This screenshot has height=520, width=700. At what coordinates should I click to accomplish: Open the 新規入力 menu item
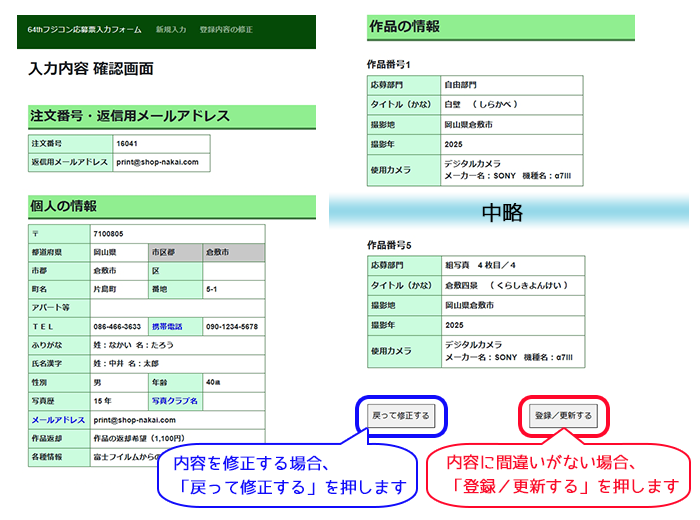[171, 29]
